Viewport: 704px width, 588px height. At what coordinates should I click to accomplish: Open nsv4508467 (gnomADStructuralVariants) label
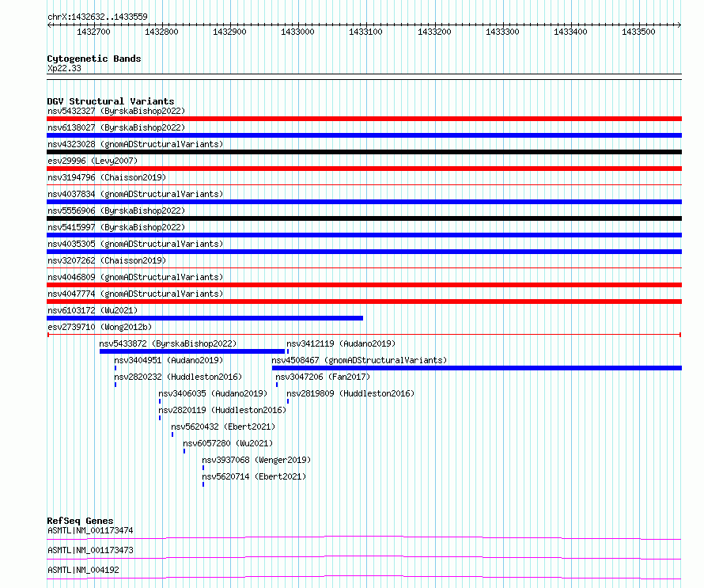[359, 360]
